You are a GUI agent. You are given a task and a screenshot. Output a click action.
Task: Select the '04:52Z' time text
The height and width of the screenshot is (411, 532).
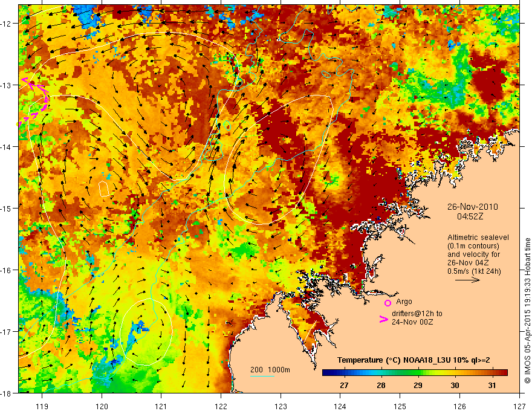click(x=470, y=216)
